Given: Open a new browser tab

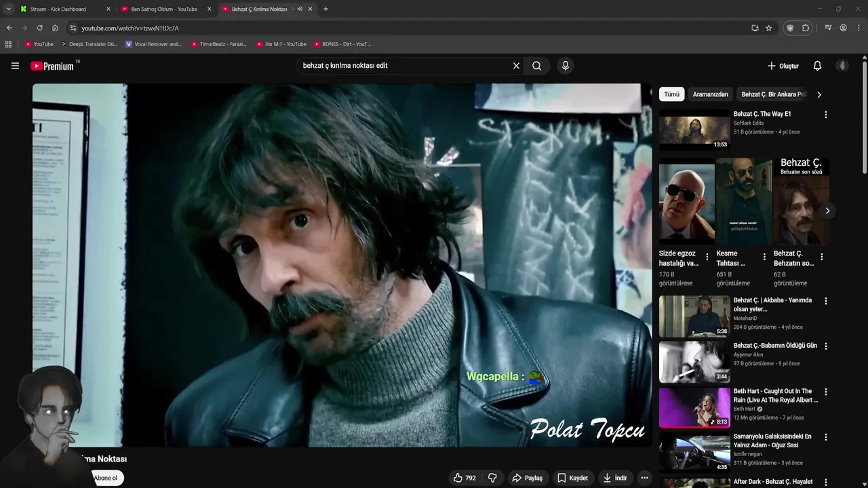Looking at the screenshot, I should (x=325, y=9).
